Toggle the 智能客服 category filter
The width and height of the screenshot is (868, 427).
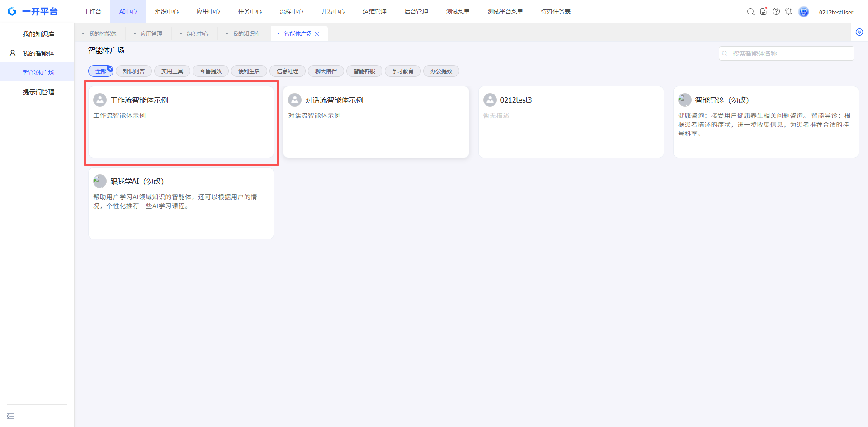[364, 71]
